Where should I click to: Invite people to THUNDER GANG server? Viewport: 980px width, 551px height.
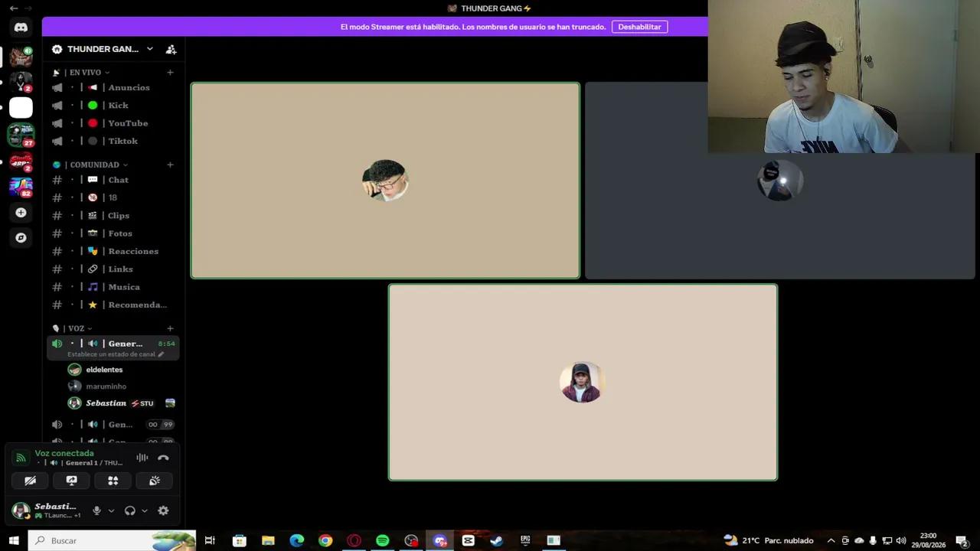(171, 49)
